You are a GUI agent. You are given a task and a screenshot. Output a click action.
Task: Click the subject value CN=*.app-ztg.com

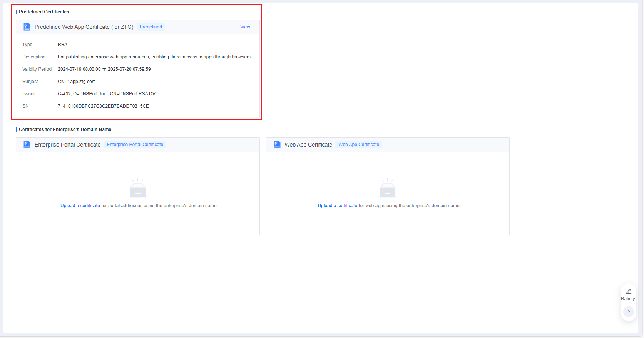point(77,82)
